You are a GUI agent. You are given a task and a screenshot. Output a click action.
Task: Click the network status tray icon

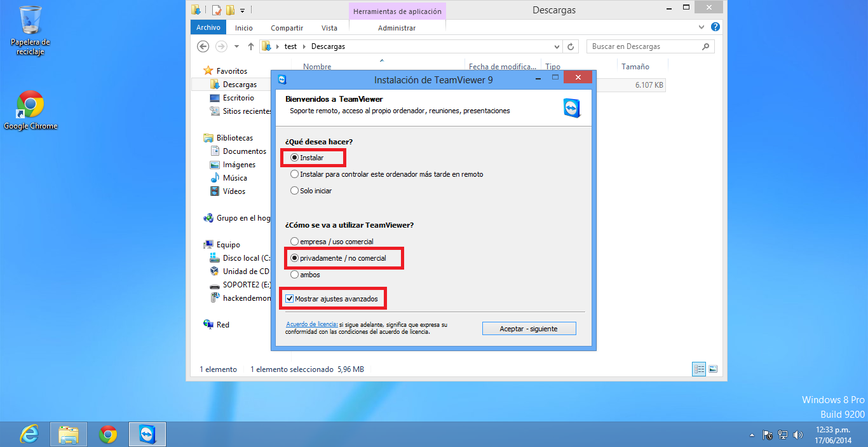coord(783,436)
